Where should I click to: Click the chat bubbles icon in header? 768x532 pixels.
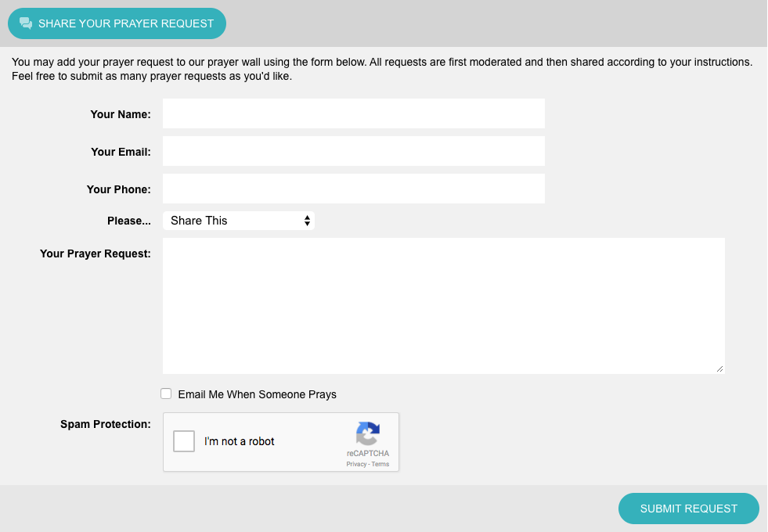click(x=26, y=23)
